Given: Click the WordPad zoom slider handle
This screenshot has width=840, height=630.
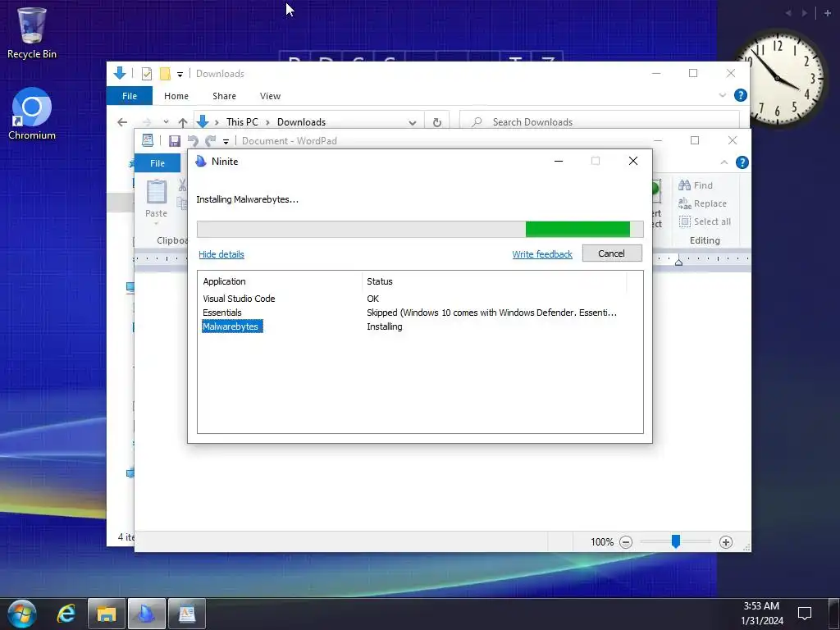Looking at the screenshot, I should pos(676,541).
